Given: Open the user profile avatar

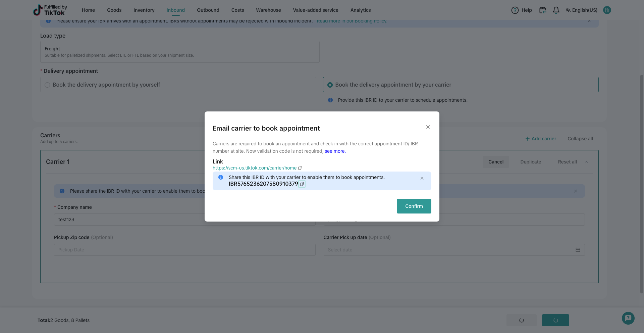Looking at the screenshot, I should coord(607,10).
